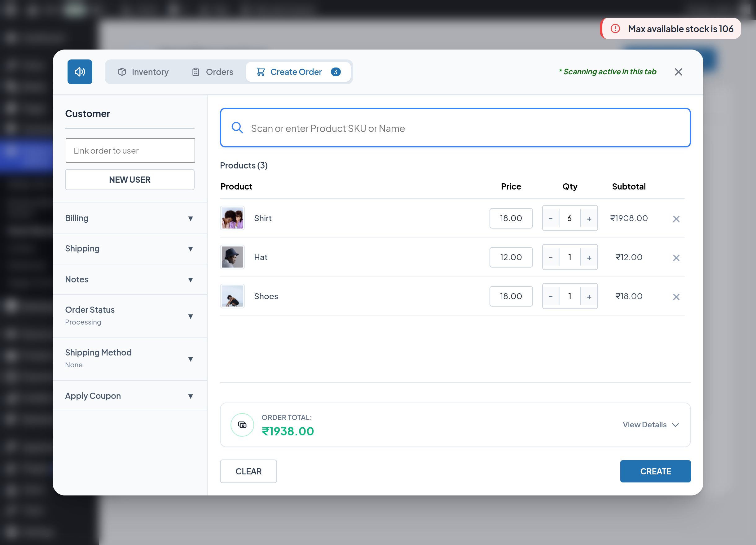Expand the Apply Coupon section
Image resolution: width=756 pixels, height=545 pixels.
pos(130,396)
